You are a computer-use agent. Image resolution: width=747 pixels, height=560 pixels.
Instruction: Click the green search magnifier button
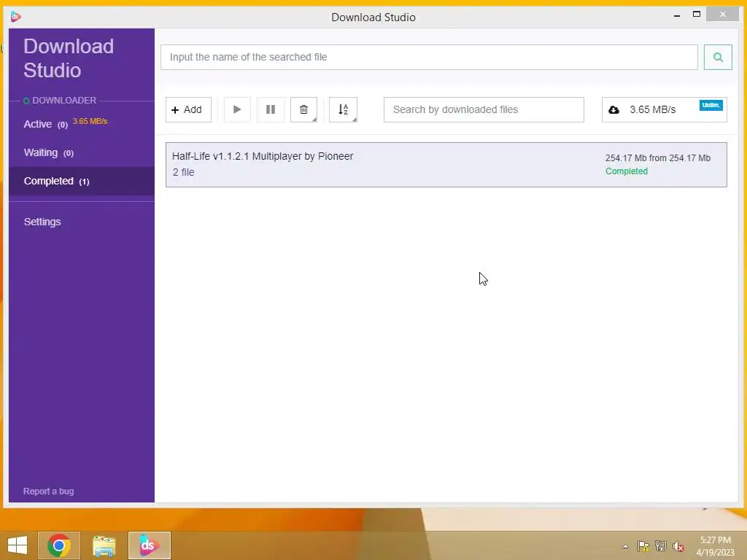click(x=718, y=57)
